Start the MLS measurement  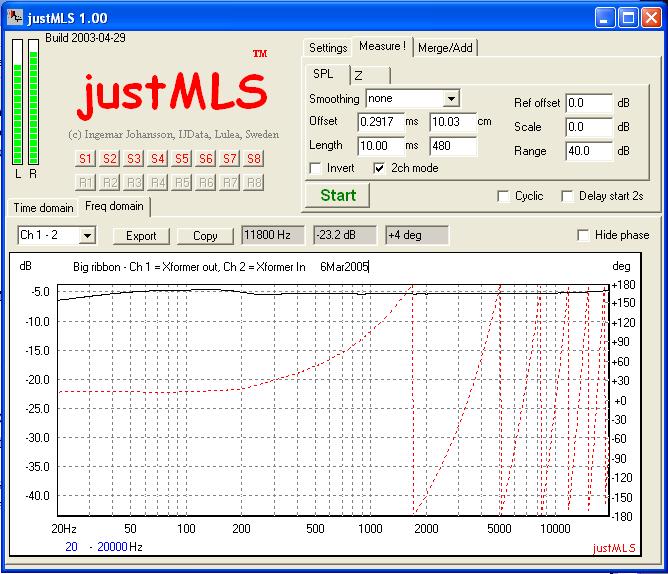pos(338,195)
